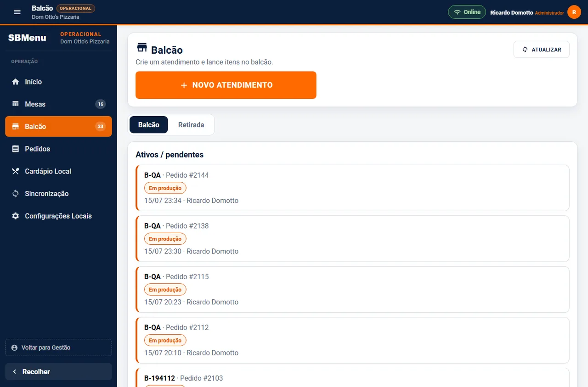The width and height of the screenshot is (588, 387).
Task: Open Configurações Locais in the sidebar
Action: coord(58,216)
